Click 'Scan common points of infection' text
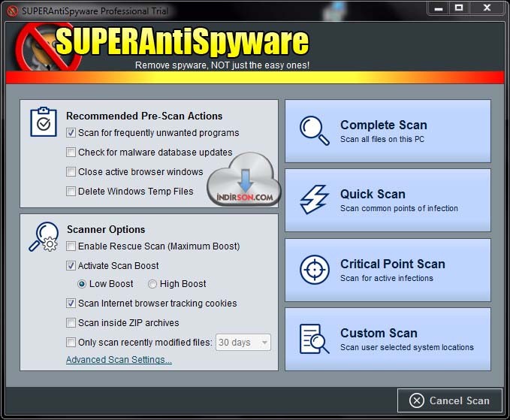Image resolution: width=510 pixels, height=420 pixels. tap(399, 208)
